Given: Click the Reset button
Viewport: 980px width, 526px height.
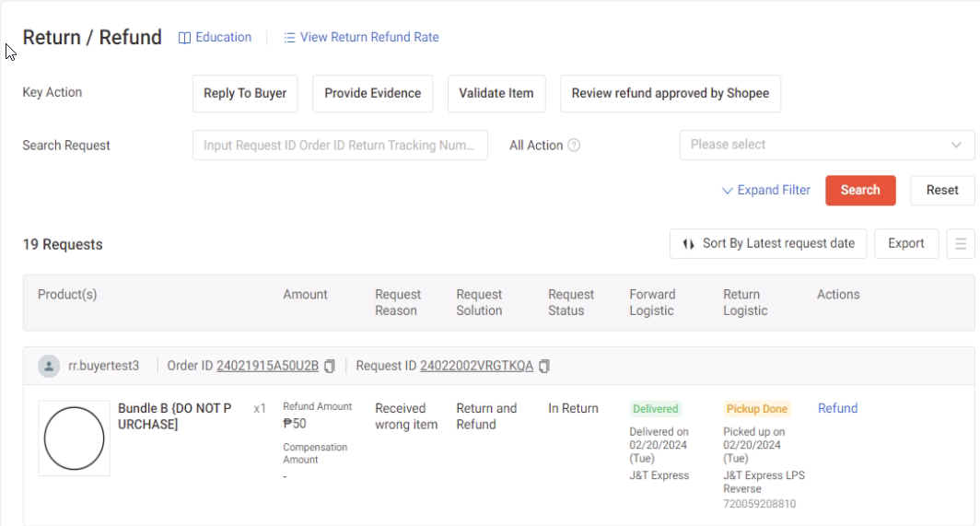Looking at the screenshot, I should click(942, 191).
